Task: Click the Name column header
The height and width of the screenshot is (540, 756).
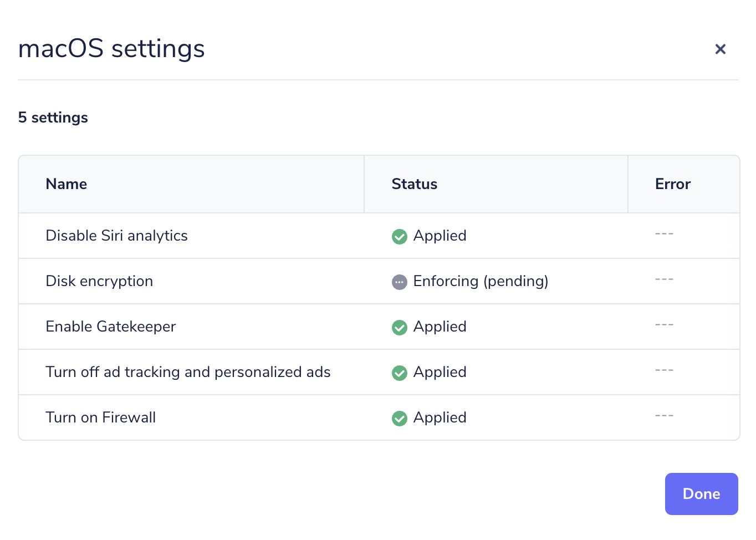Action: (x=66, y=184)
